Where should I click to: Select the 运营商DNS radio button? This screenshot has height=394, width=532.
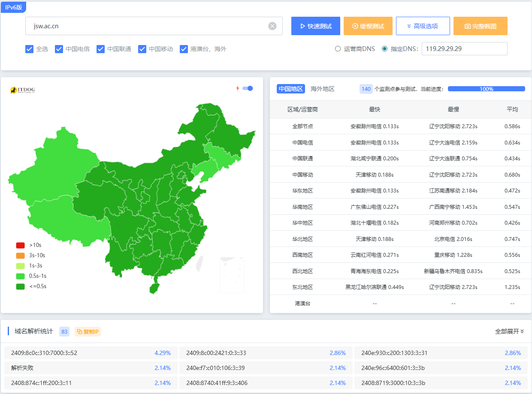(x=338, y=48)
